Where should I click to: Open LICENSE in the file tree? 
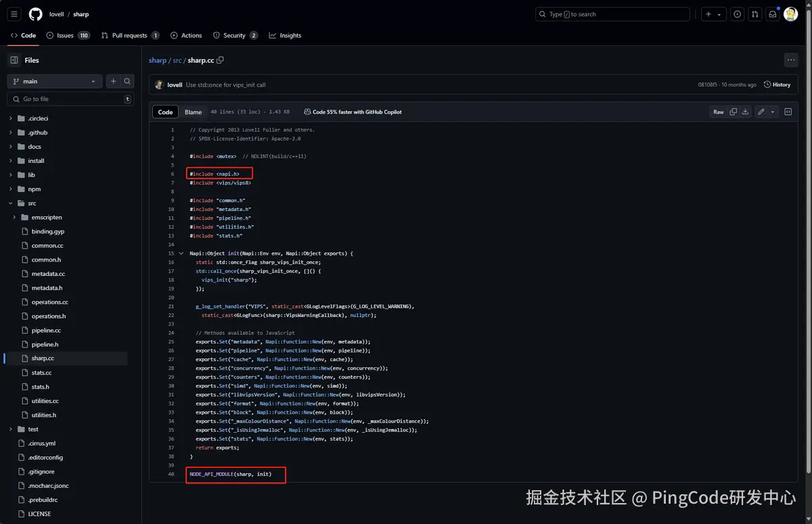click(39, 514)
